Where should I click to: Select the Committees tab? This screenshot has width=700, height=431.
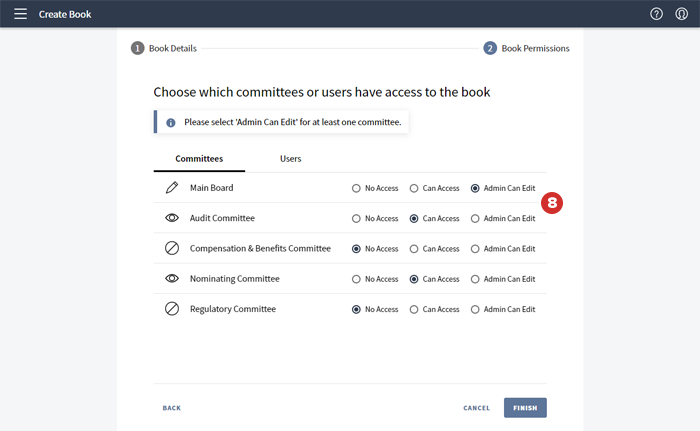pyautogui.click(x=199, y=159)
